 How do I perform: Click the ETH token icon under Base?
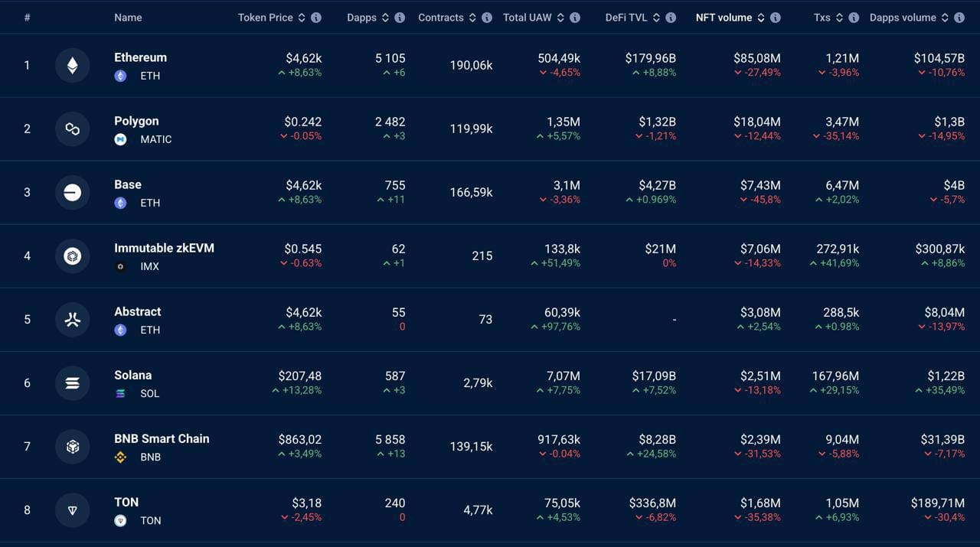[x=120, y=203]
